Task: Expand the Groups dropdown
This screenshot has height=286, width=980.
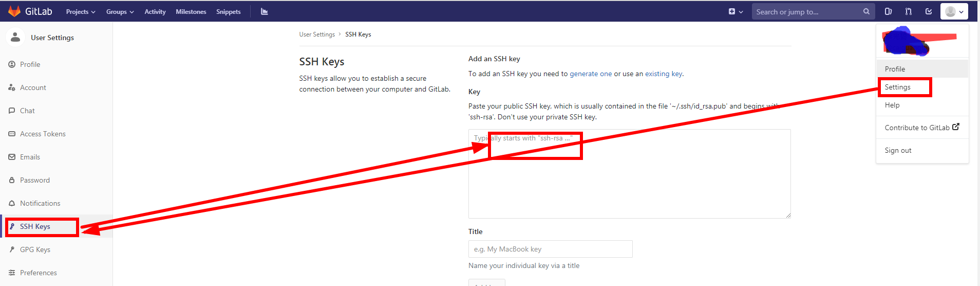Action: coord(120,12)
